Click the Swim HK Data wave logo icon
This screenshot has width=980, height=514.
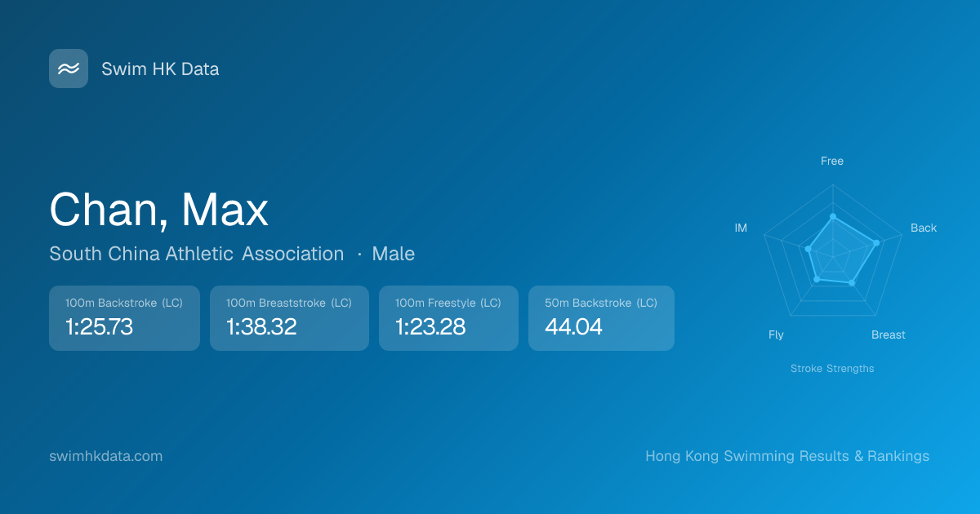[x=69, y=69]
